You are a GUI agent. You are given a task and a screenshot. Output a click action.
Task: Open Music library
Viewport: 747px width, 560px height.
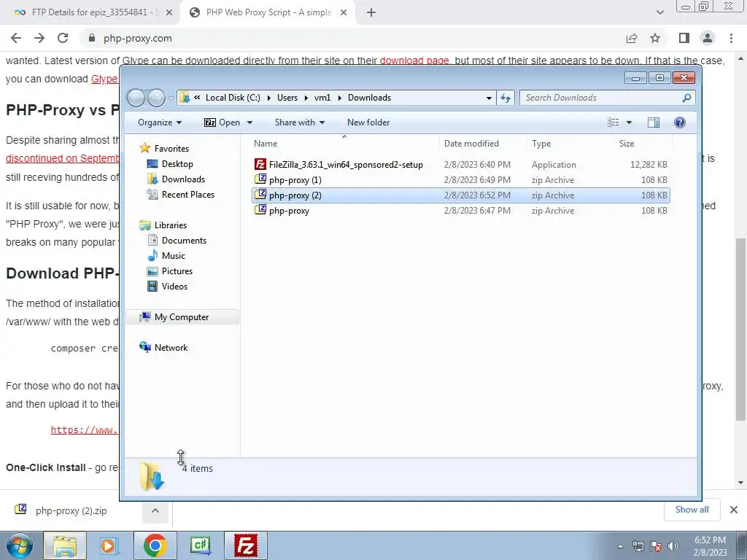(166, 256)
